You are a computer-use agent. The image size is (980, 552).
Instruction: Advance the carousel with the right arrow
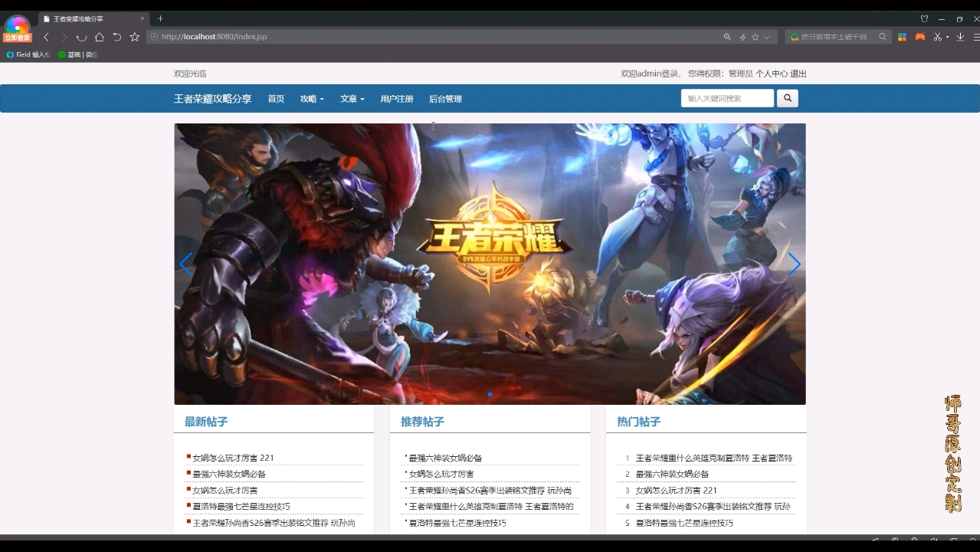pyautogui.click(x=794, y=264)
